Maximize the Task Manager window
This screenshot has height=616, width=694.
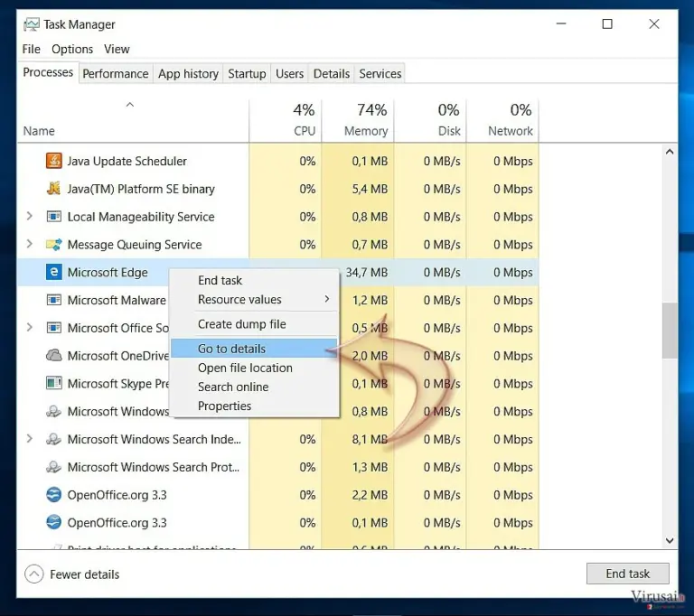pyautogui.click(x=607, y=23)
